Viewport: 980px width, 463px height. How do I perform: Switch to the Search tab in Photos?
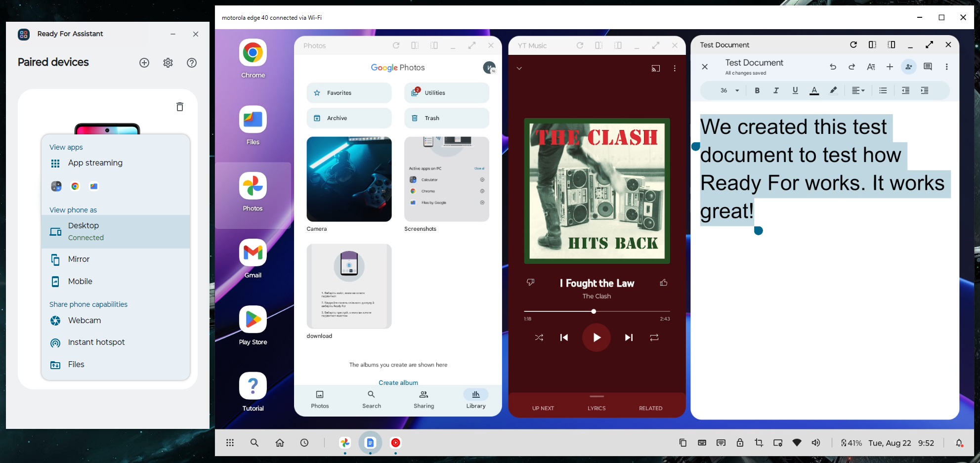(372, 400)
